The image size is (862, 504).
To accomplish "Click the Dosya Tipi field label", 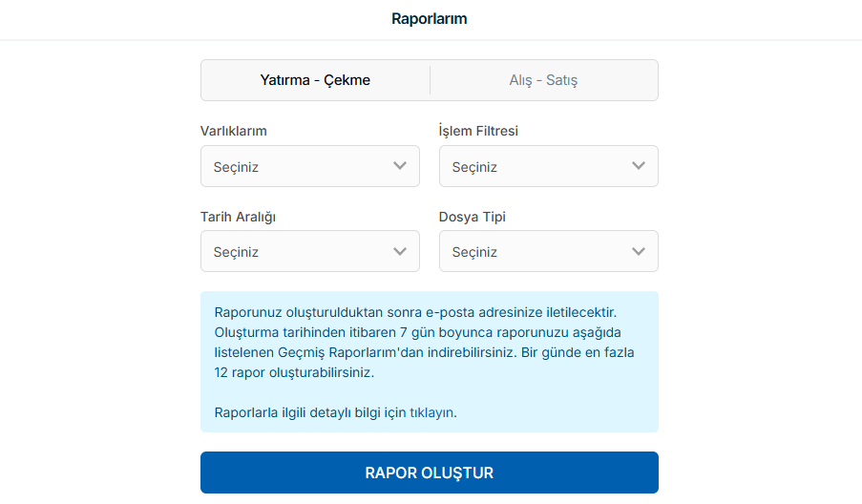I will click(472, 217).
